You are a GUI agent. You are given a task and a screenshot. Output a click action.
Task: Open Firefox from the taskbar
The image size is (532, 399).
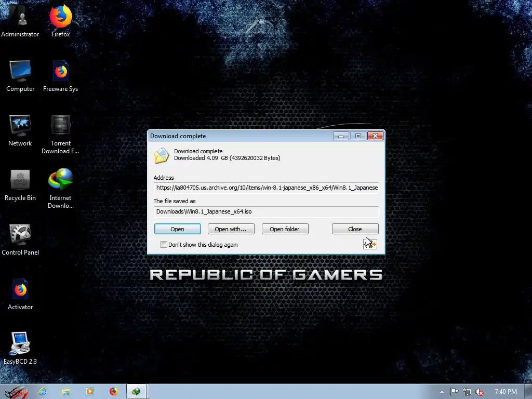tap(114, 392)
